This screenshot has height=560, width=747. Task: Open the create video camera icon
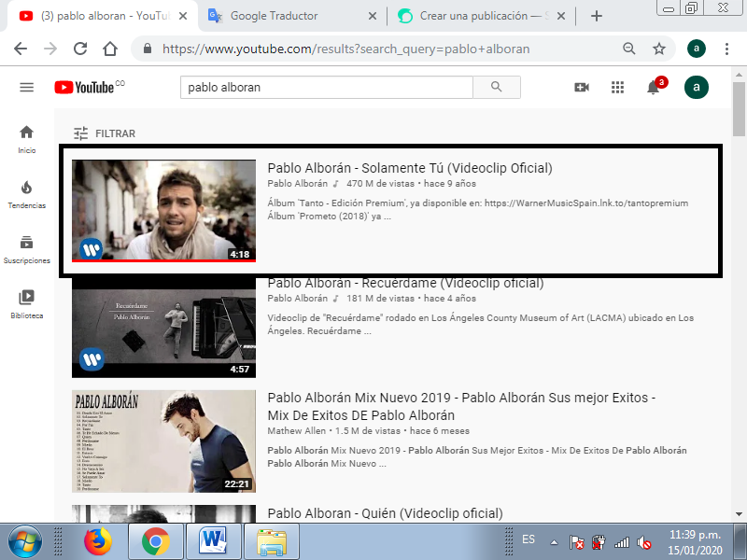pos(582,87)
